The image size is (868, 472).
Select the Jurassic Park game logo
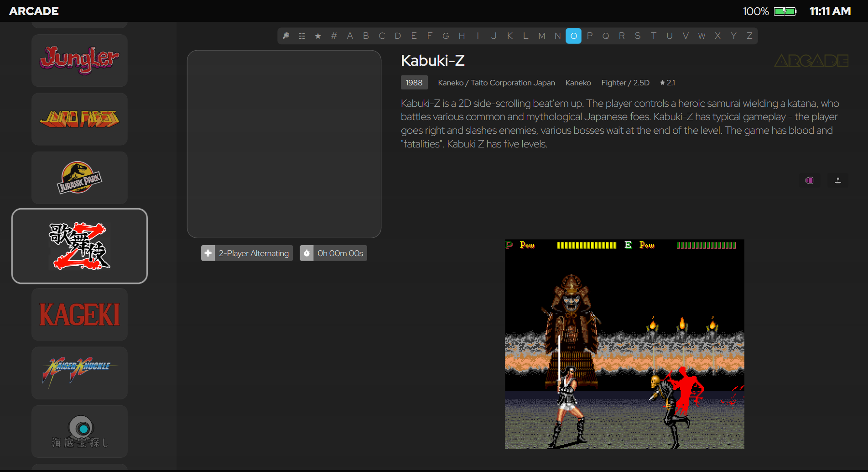pyautogui.click(x=79, y=178)
